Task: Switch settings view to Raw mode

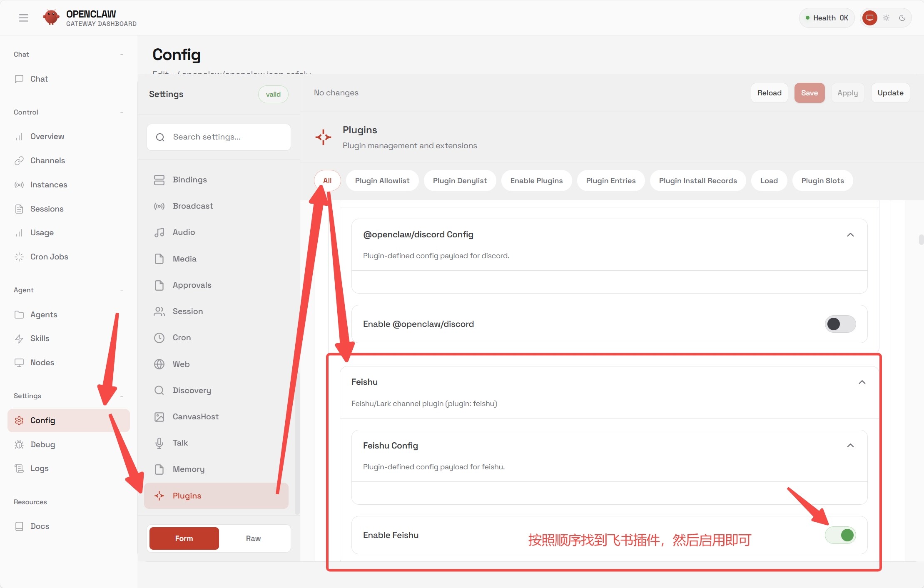Action: (253, 538)
